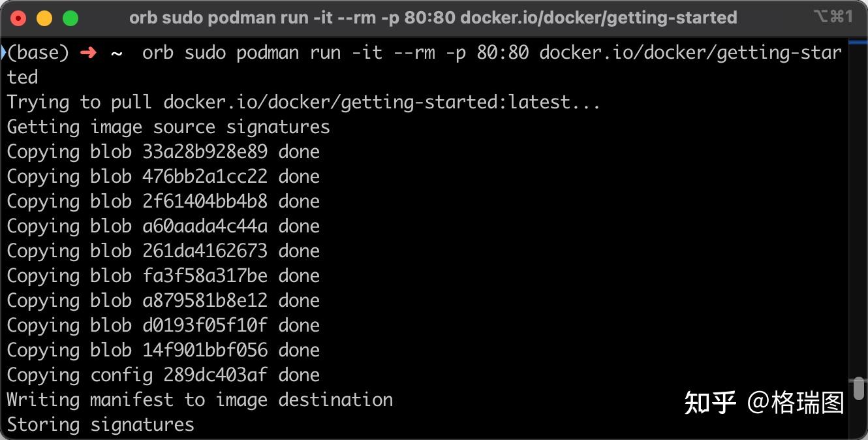This screenshot has height=440, width=868.
Task: Click the line 'Trying to pull docker.io/docker/getting-started:latest'
Action: 302,102
